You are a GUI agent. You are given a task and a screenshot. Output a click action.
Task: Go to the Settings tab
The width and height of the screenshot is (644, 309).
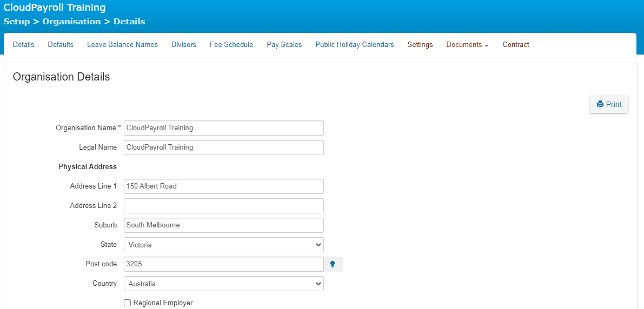click(x=420, y=45)
